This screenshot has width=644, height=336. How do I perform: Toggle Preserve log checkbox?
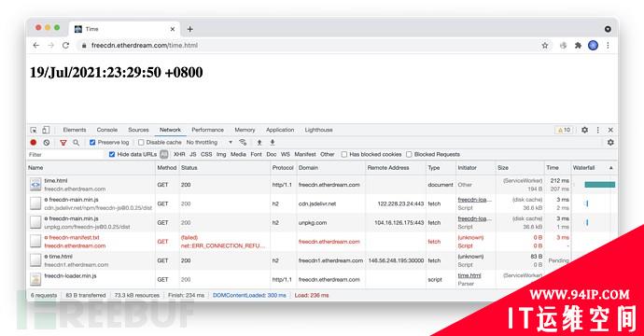[x=92, y=142]
